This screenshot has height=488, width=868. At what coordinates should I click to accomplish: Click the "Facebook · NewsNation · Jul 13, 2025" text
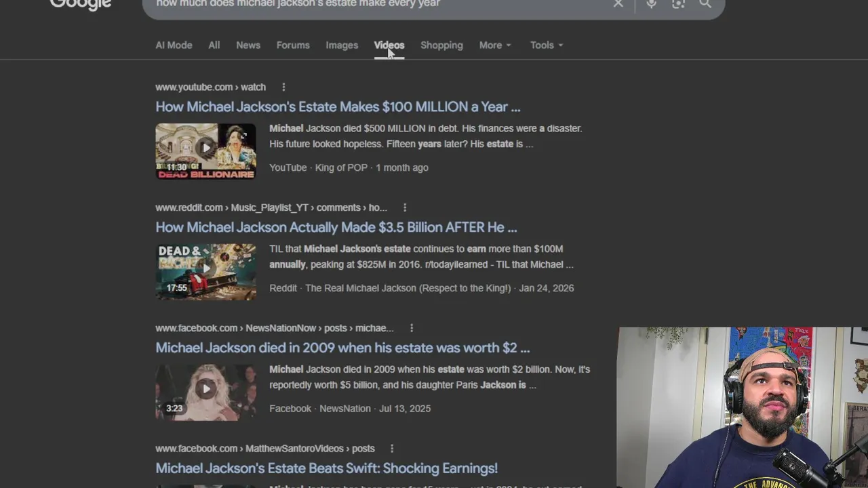click(350, 409)
